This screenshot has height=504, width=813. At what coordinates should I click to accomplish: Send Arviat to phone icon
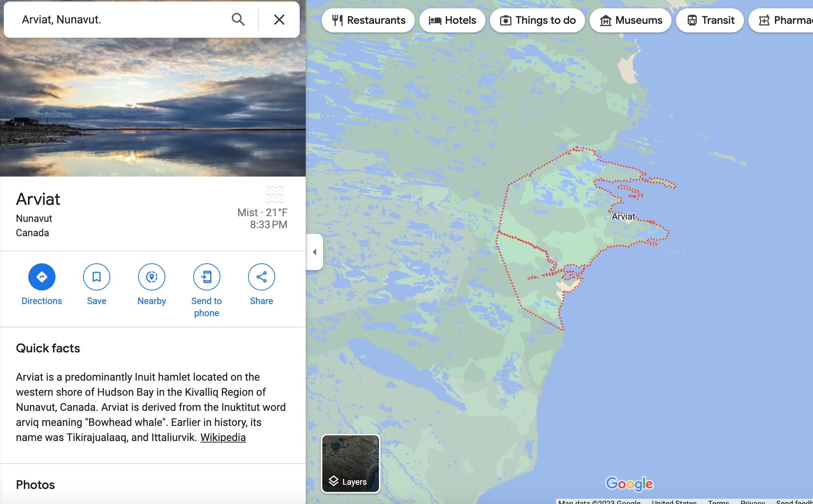coord(206,277)
